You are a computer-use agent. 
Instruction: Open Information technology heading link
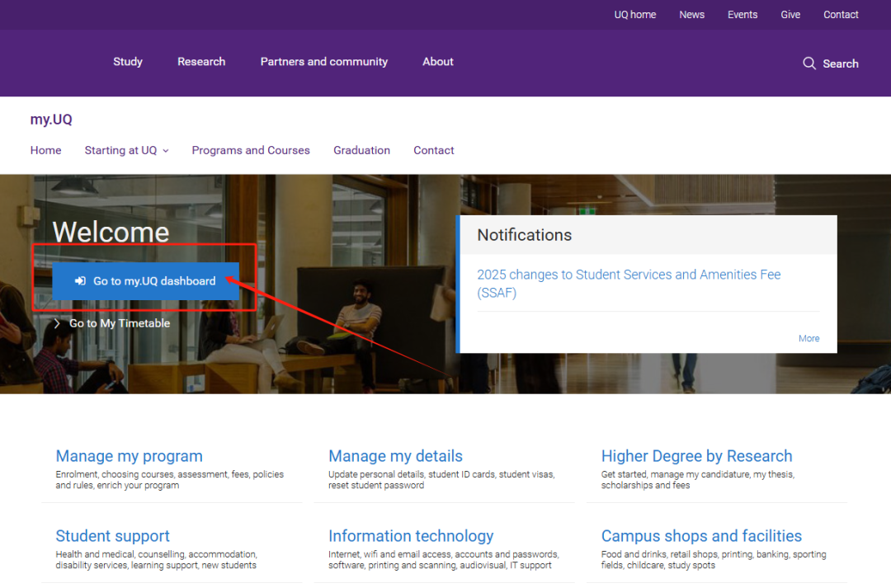411,536
